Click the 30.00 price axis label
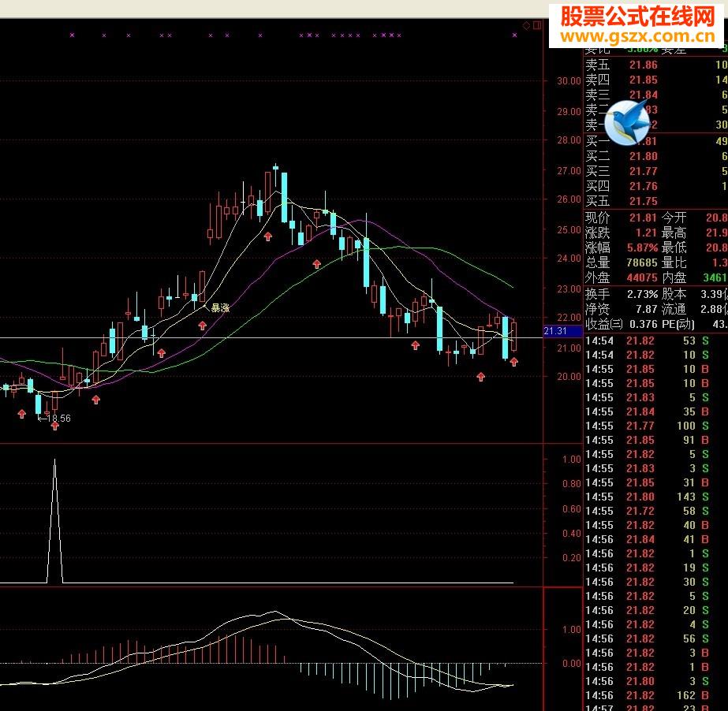The height and width of the screenshot is (711, 728). click(569, 80)
